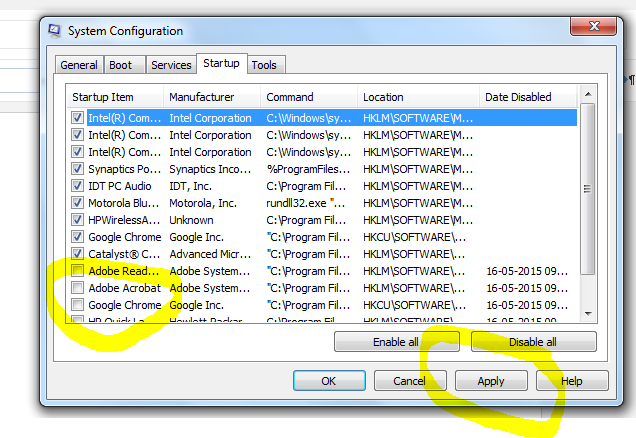Viewport: 636px width, 438px height.
Task: Click the rundll32.exe command cell
Action: click(x=305, y=203)
